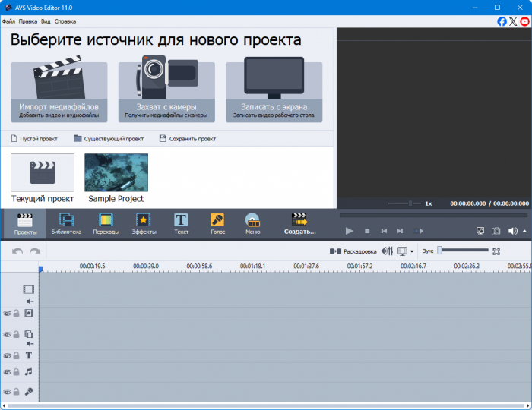Open the Меню disc menu section
The image size is (532, 410).
pos(252,223)
